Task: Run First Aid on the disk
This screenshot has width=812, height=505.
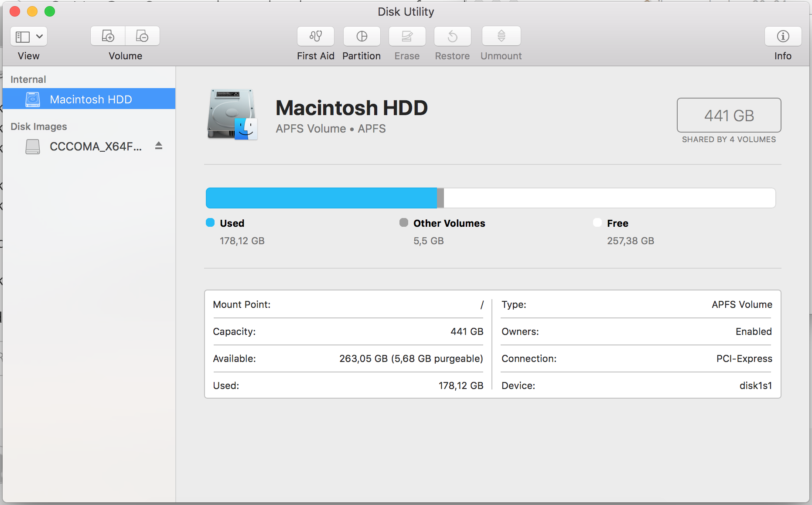Action: [x=316, y=36]
